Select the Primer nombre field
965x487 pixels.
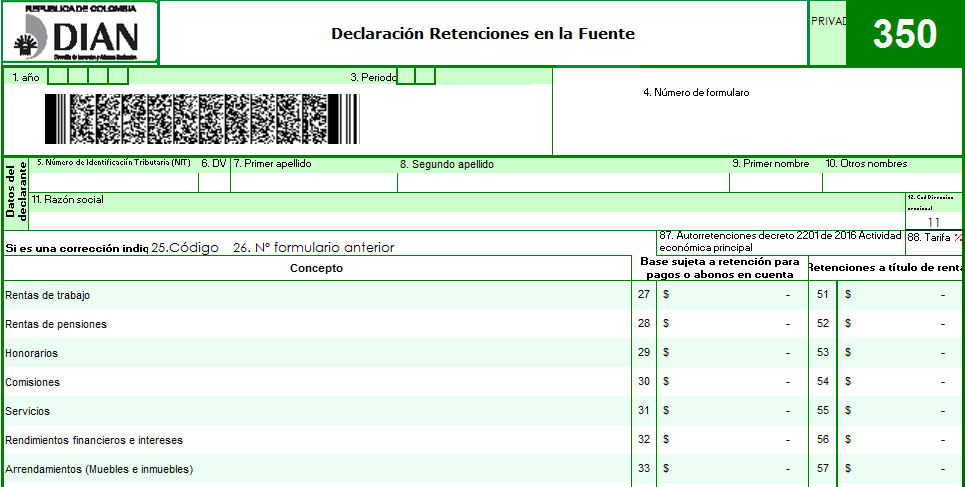[775, 182]
